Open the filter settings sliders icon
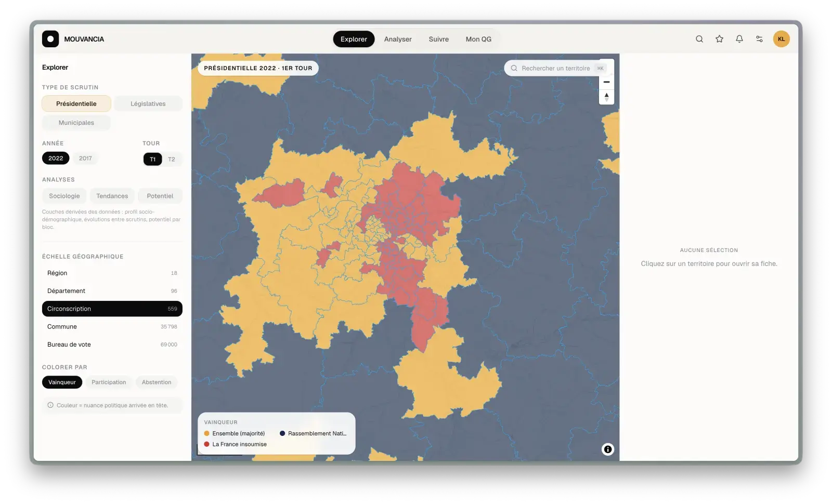832x504 pixels. coord(759,39)
